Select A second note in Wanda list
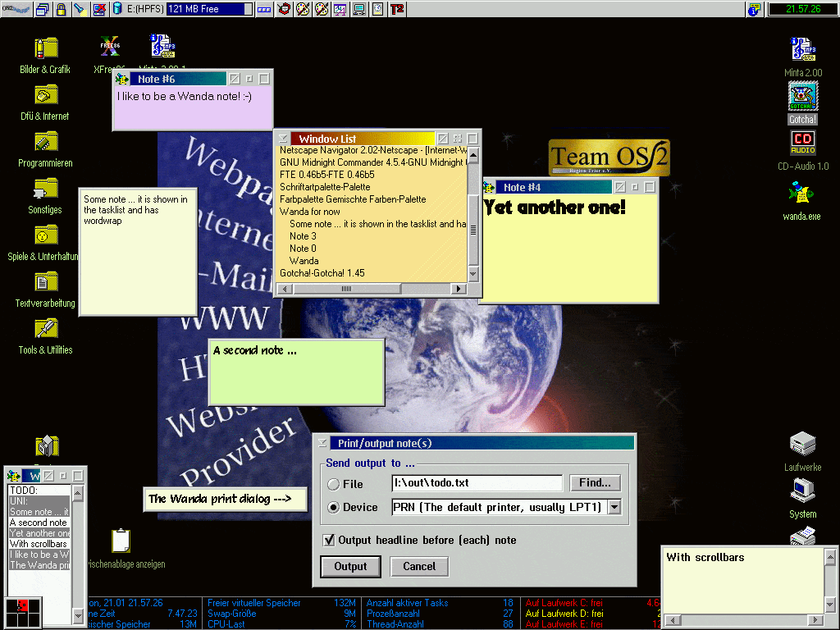This screenshot has height=630, width=840. tap(39, 523)
